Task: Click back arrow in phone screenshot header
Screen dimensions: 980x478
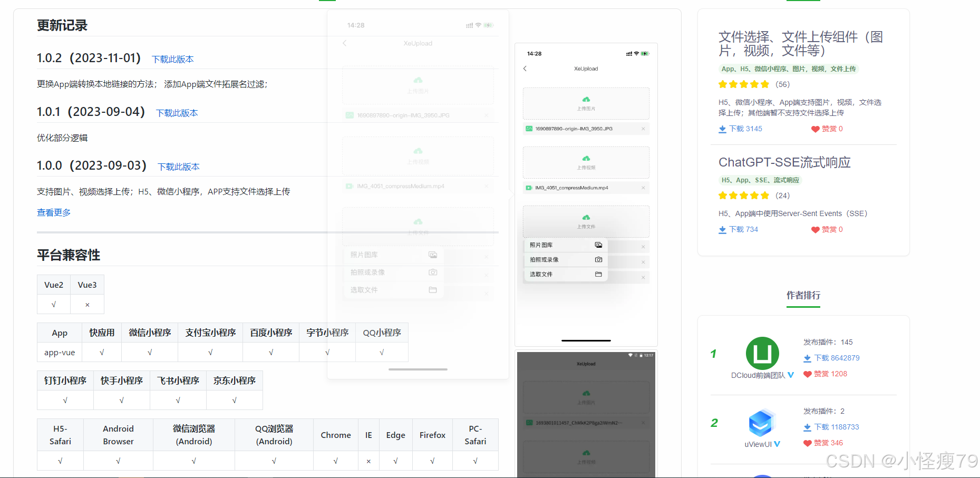Action: [525, 69]
